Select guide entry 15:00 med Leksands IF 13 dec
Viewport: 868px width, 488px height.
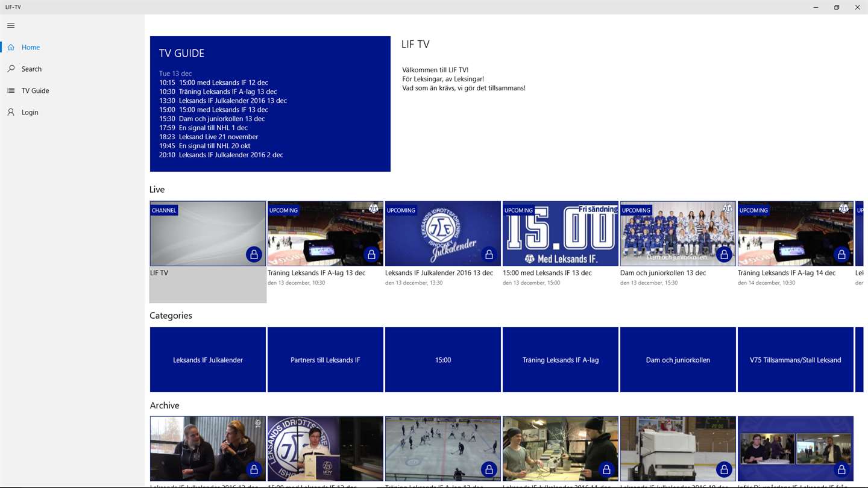point(213,110)
